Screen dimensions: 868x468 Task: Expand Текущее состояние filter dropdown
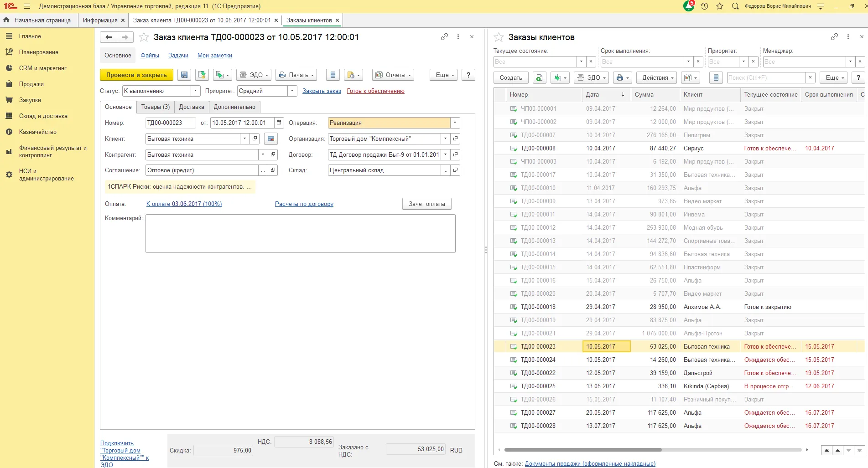581,62
